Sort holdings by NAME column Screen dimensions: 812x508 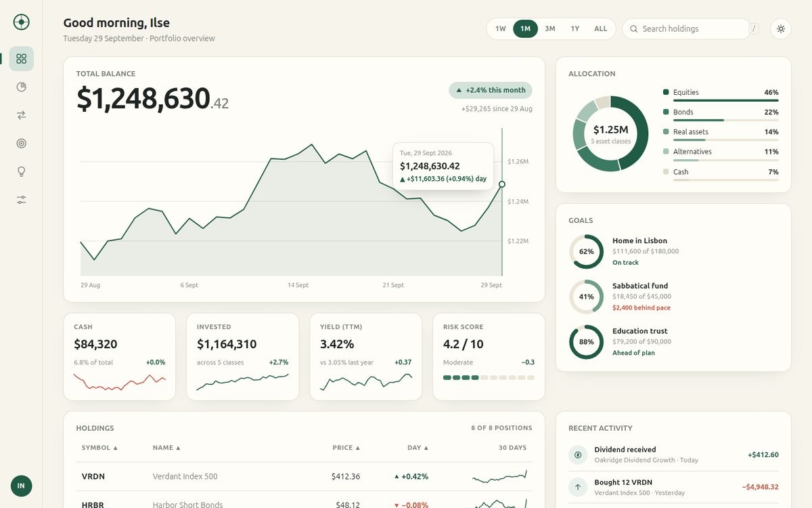[166, 448]
